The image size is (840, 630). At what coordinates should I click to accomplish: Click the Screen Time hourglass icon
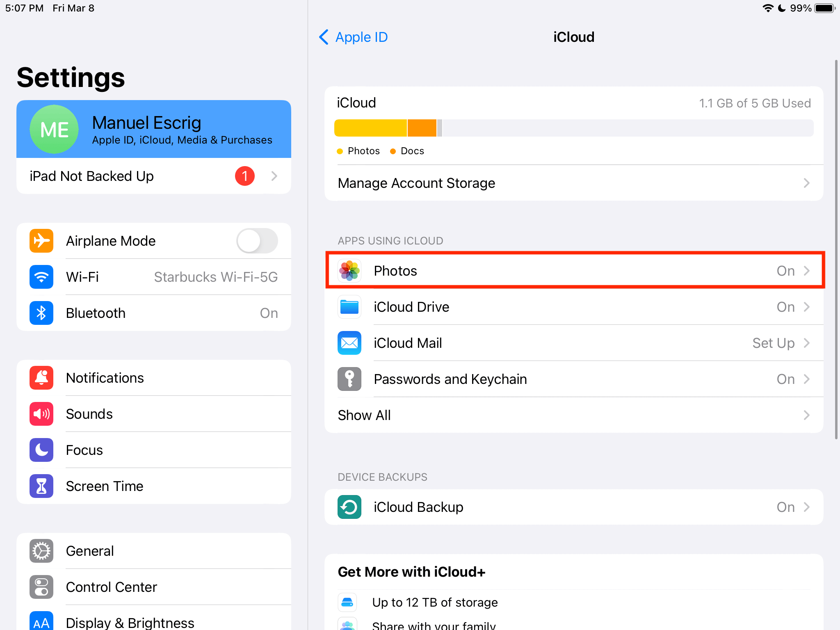pos(41,486)
